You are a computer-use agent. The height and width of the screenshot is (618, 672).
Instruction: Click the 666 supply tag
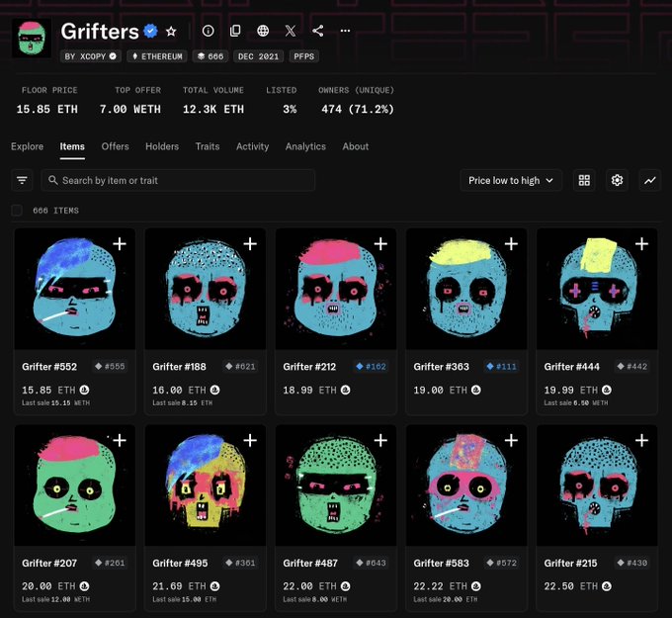click(x=210, y=56)
